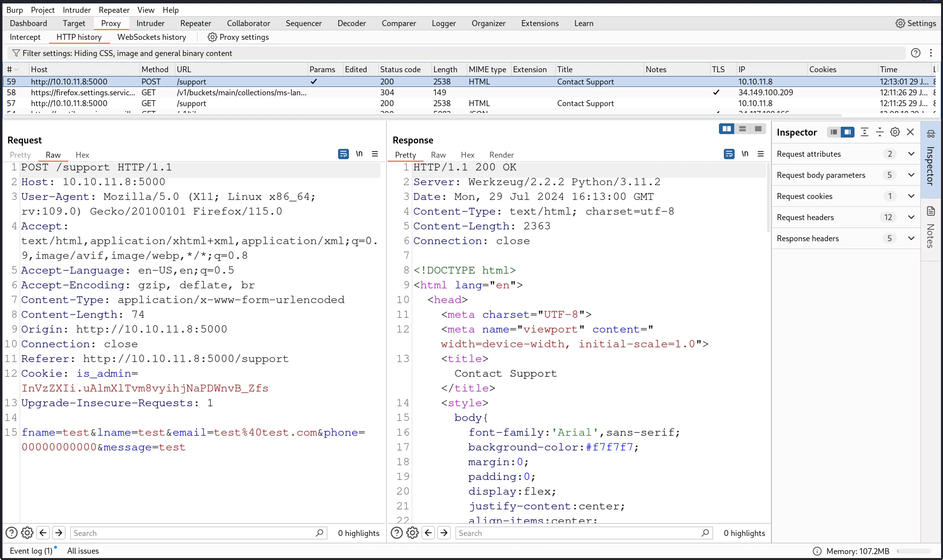Open Burp Settings gear at top right
The height and width of the screenshot is (560, 943).
point(900,23)
